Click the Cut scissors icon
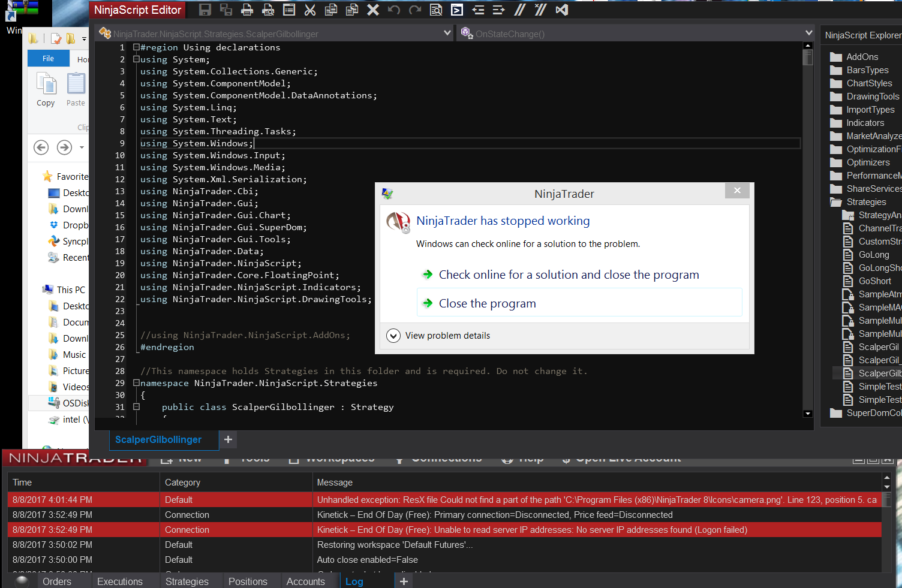This screenshot has height=588, width=902. tap(310, 10)
